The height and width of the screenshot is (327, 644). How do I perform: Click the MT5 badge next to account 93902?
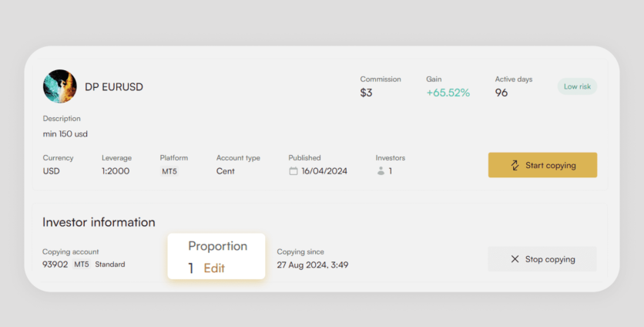point(82,264)
